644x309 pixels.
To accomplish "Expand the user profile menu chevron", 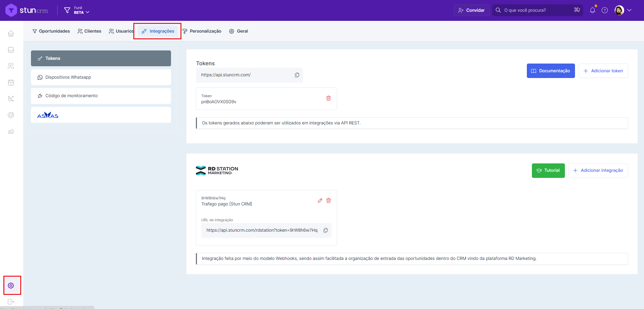I will point(629,10).
